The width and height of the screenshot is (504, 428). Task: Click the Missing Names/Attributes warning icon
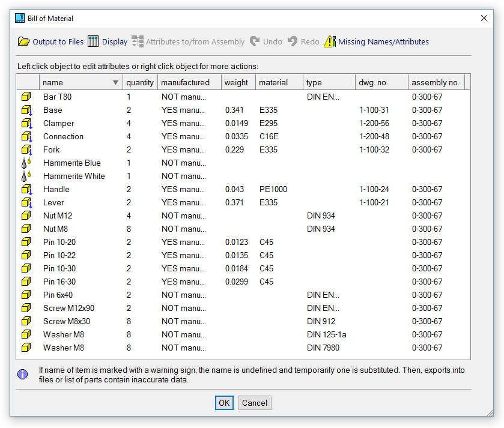pos(330,41)
